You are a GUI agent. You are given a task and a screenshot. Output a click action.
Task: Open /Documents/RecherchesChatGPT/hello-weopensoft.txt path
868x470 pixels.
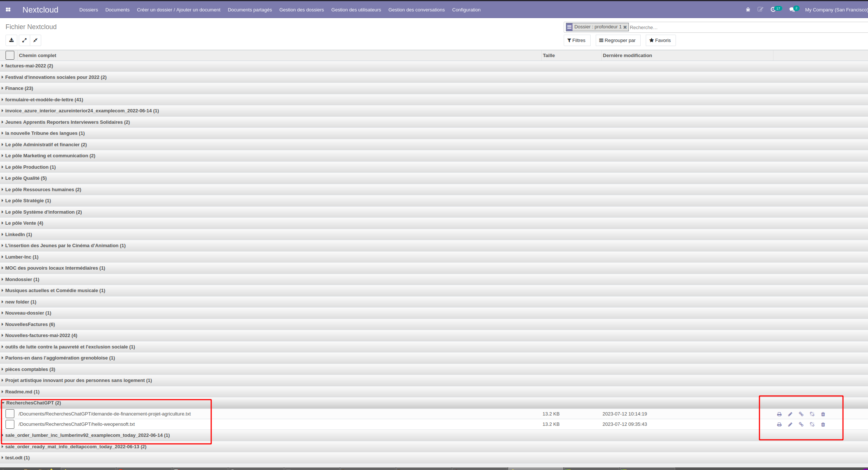pos(77,424)
